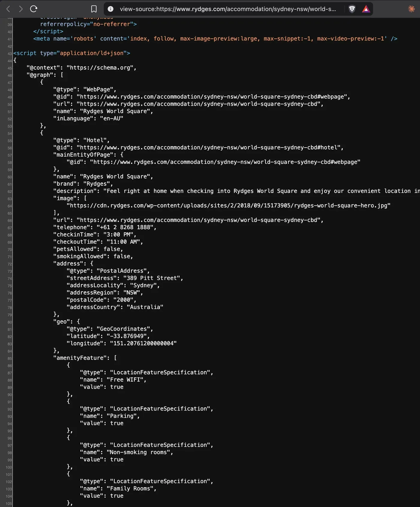Open the site information icon in address bar
The width and height of the screenshot is (420, 507).
click(x=111, y=9)
